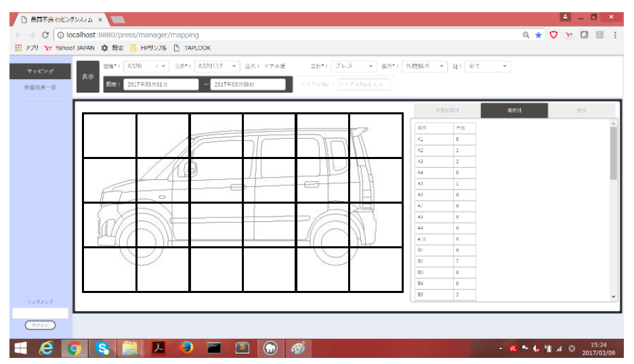This screenshot has width=634, height=364.
Task: Launch Firefox from the taskbar
Action: (x=186, y=348)
